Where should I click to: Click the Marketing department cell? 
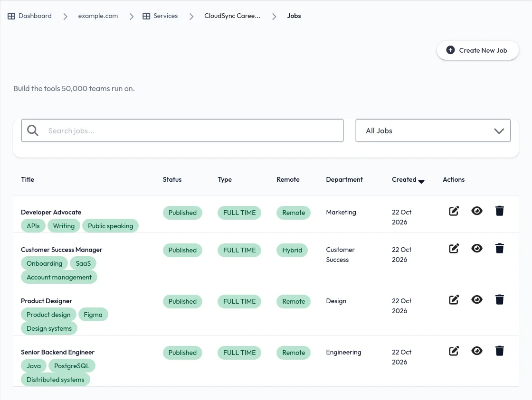[x=341, y=212]
